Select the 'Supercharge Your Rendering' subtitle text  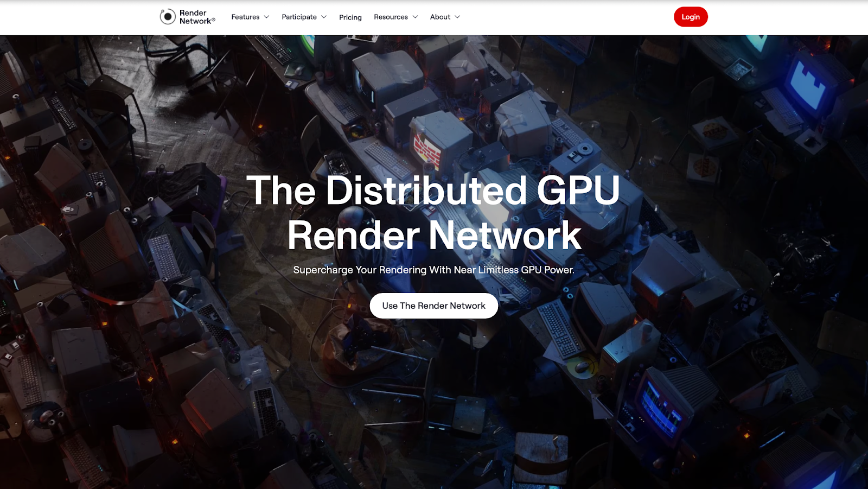click(x=433, y=270)
